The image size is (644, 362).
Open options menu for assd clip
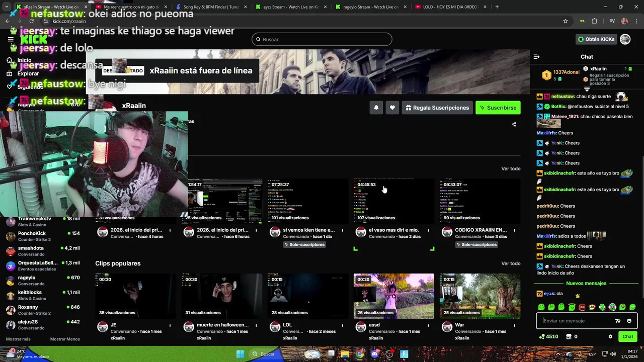tap(428, 325)
